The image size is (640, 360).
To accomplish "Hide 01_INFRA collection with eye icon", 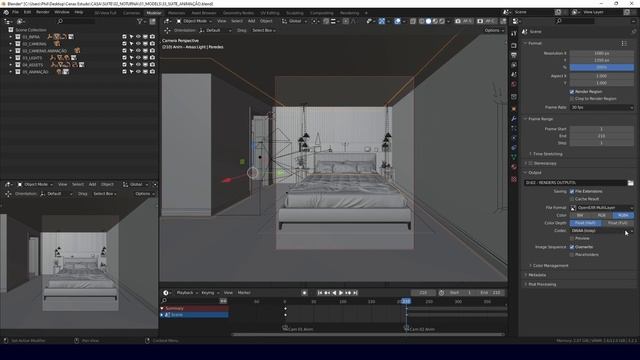I will click(138, 37).
